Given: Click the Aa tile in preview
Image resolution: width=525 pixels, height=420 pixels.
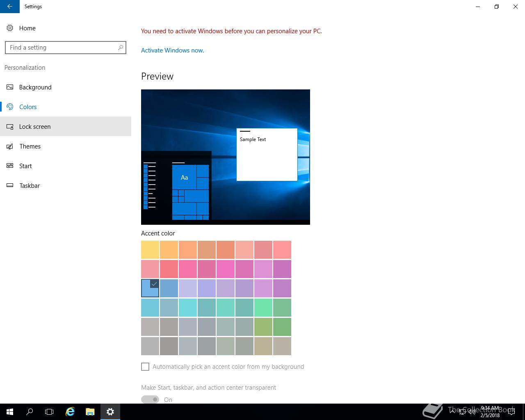Looking at the screenshot, I should click(185, 177).
